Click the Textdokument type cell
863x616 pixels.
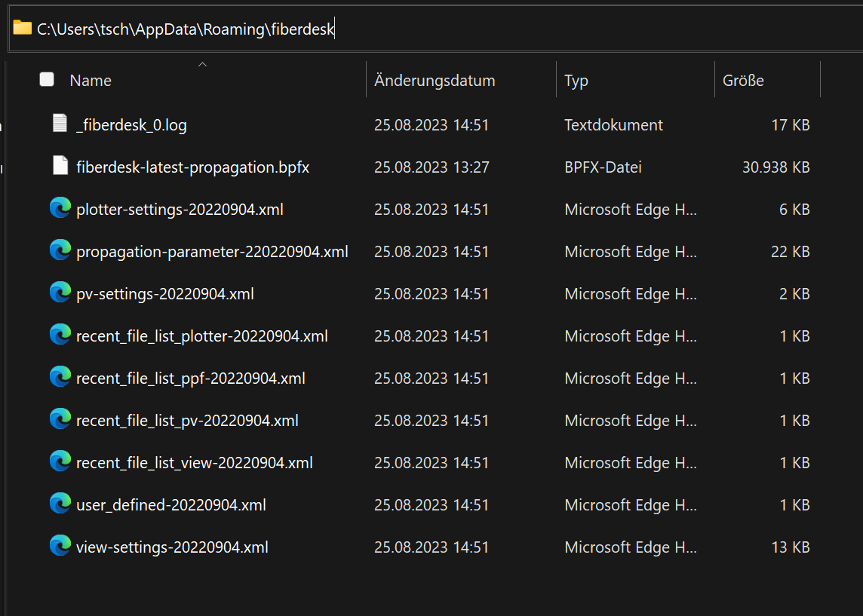pos(613,125)
